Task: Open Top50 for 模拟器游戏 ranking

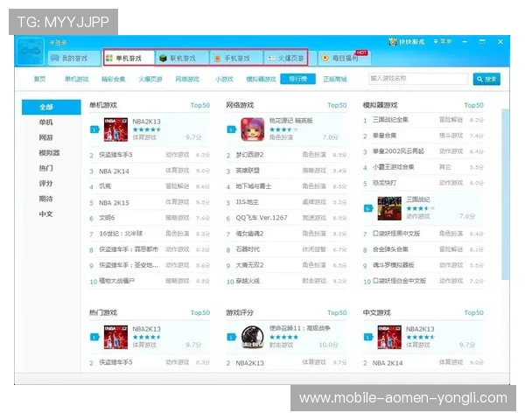Action: 473,105
